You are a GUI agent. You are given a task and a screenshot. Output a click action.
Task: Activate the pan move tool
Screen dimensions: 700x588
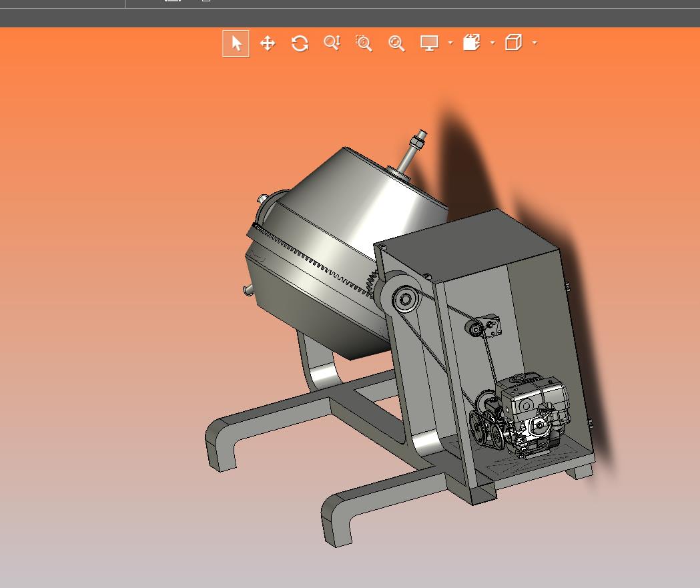point(268,43)
